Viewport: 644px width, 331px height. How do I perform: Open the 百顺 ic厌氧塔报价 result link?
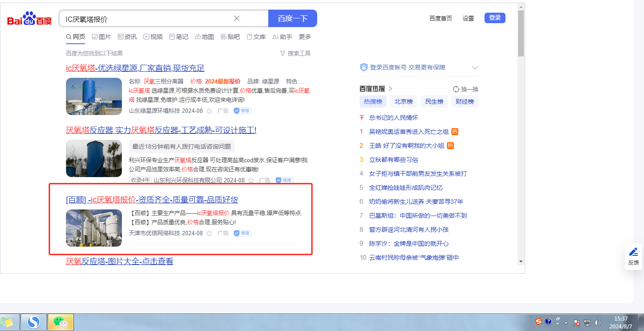point(152,200)
